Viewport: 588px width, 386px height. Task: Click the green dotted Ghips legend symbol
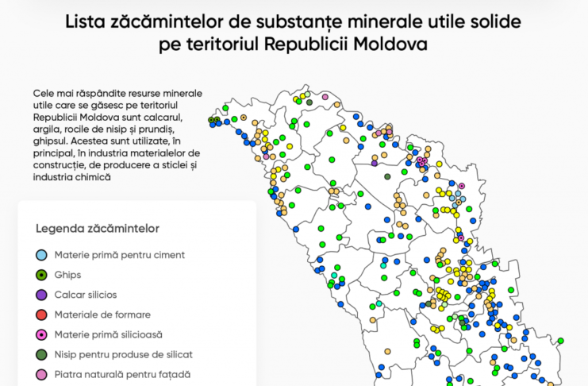(41, 275)
